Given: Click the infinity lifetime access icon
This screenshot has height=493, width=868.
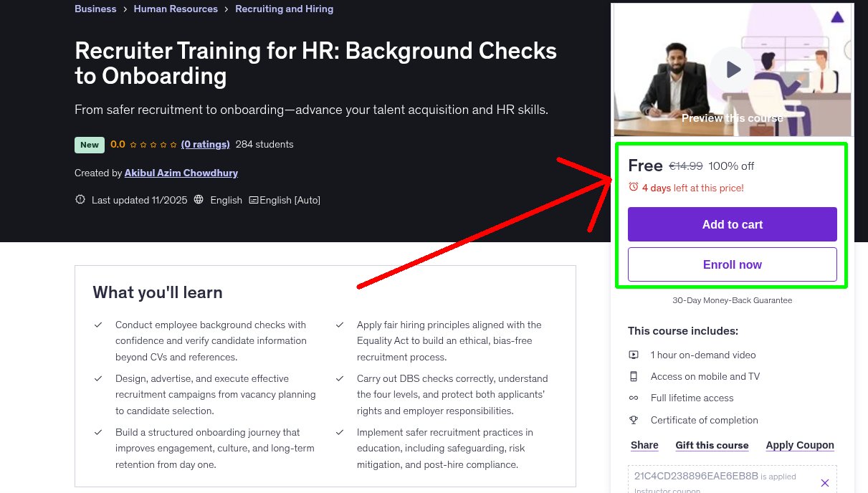Looking at the screenshot, I should click(634, 398).
